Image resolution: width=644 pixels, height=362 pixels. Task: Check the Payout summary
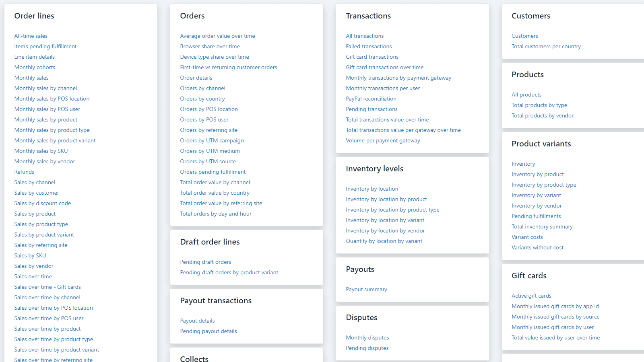pos(366,289)
